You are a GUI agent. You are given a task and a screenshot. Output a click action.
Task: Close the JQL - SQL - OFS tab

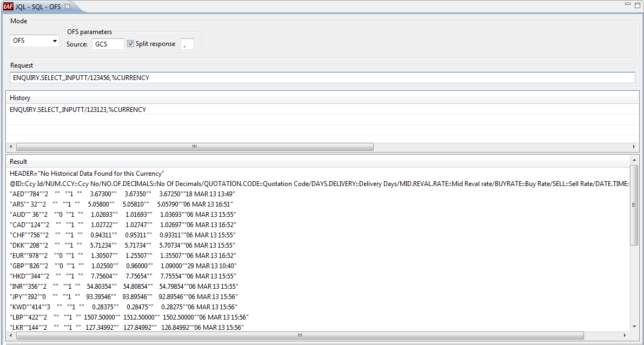[68, 6]
